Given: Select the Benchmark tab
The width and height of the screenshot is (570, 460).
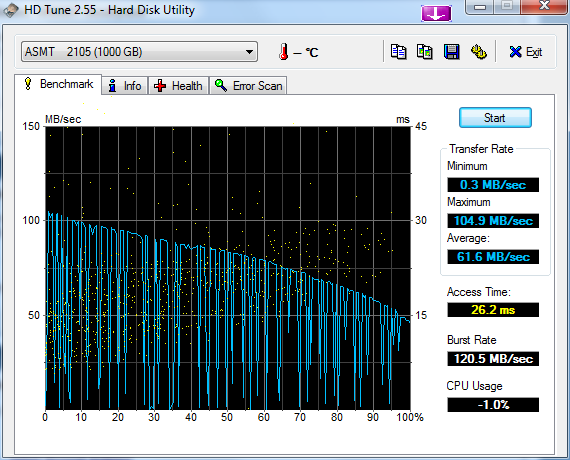Looking at the screenshot, I should [58, 84].
